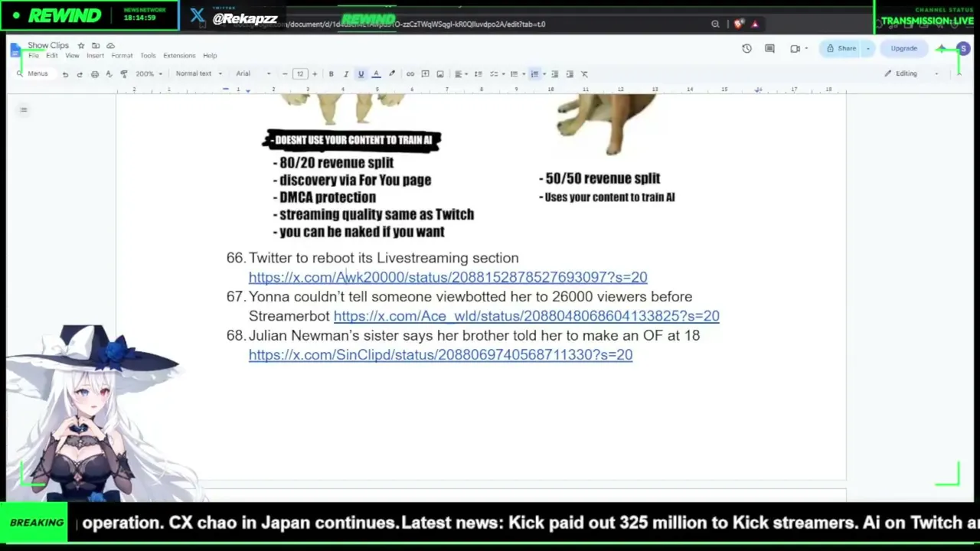Check the cloud save status icon
Screen dimensions: 980x551
pos(110,46)
